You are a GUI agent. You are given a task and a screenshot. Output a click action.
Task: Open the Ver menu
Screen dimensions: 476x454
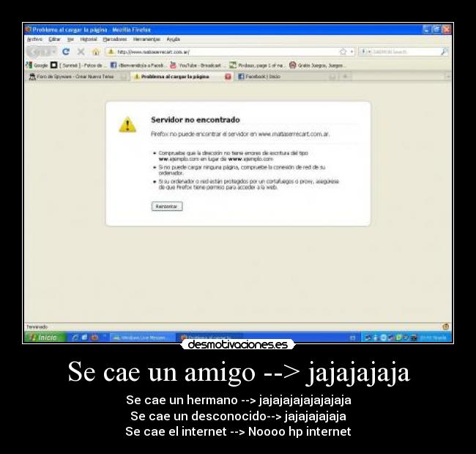pyautogui.click(x=70, y=40)
